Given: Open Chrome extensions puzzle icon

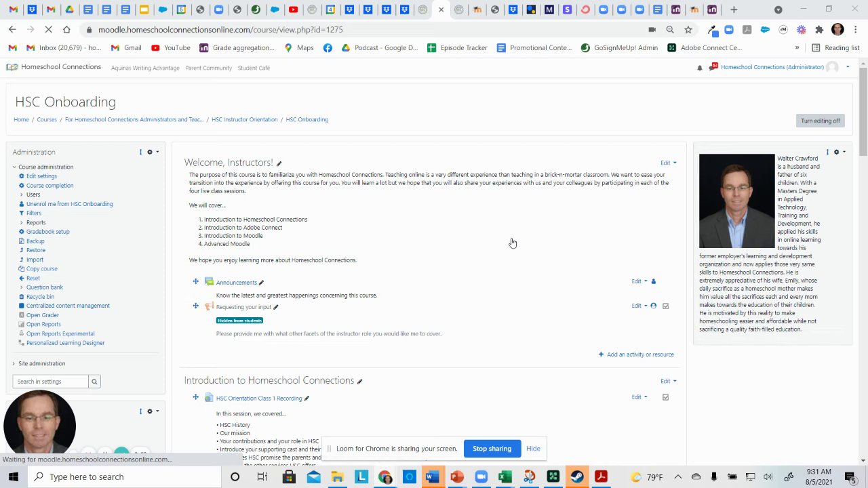Looking at the screenshot, I should click(819, 30).
